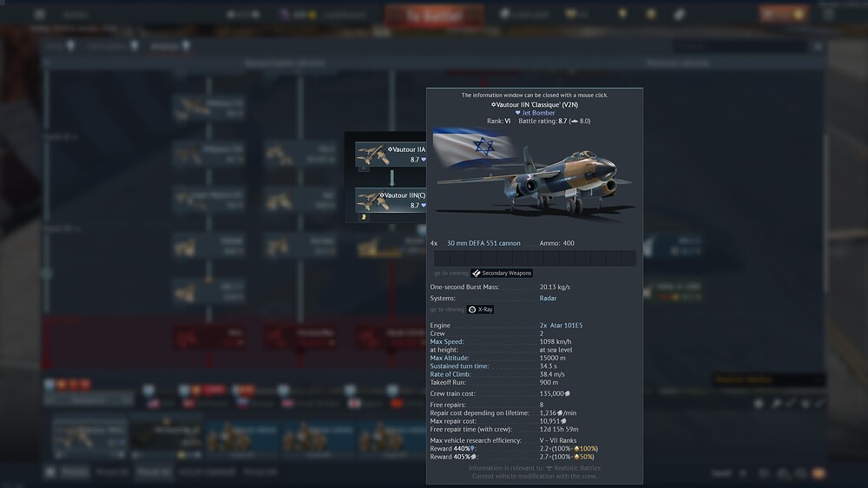
Task: Click the talisman icon under Vautour IIN(C)
Action: (364, 218)
